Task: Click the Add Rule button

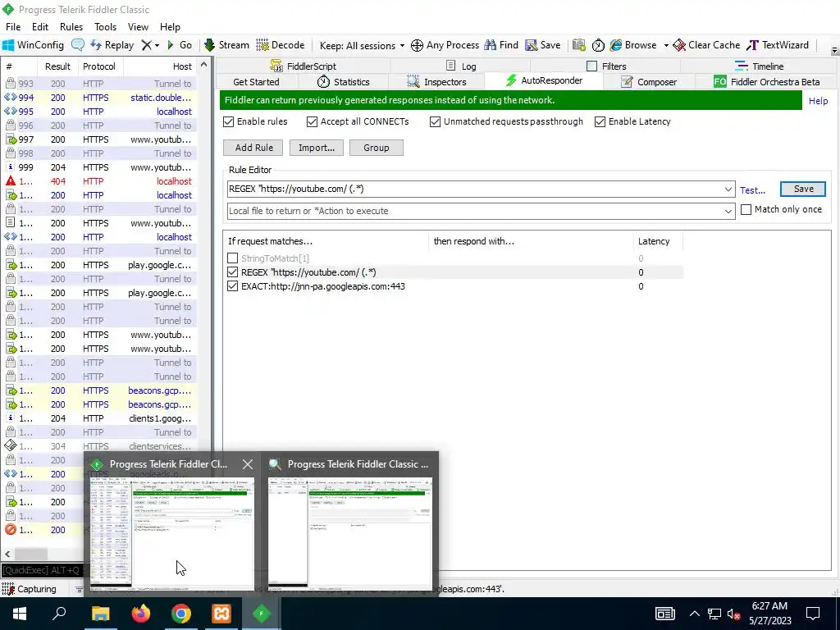Action: pos(254,148)
